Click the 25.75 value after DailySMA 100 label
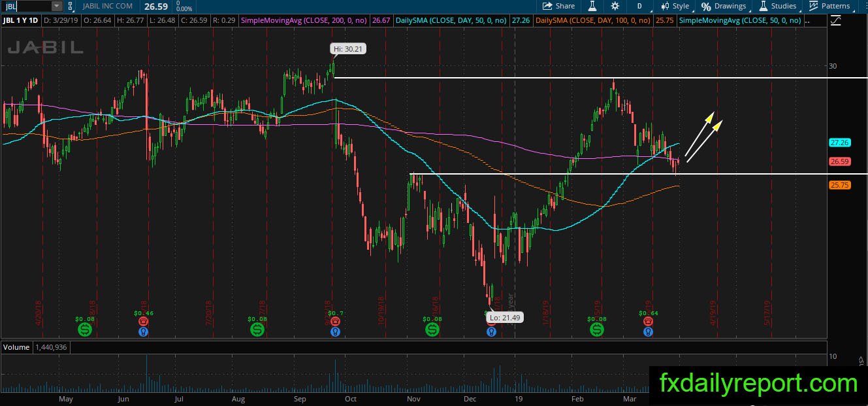The image size is (868, 406). point(665,21)
